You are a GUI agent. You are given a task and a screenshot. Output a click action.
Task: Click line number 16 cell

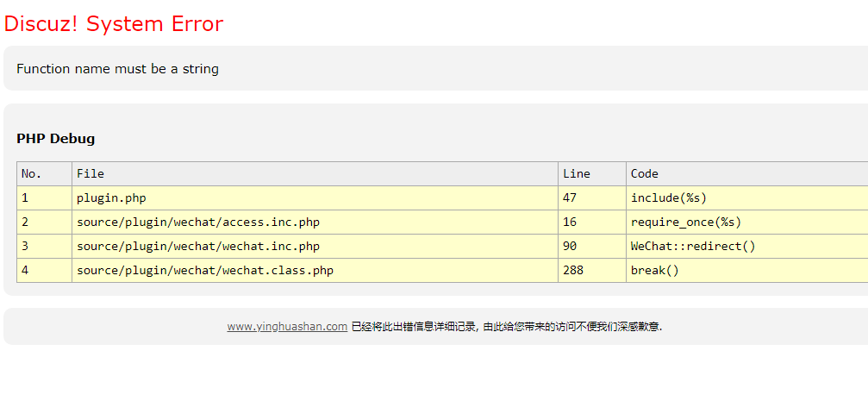point(592,222)
